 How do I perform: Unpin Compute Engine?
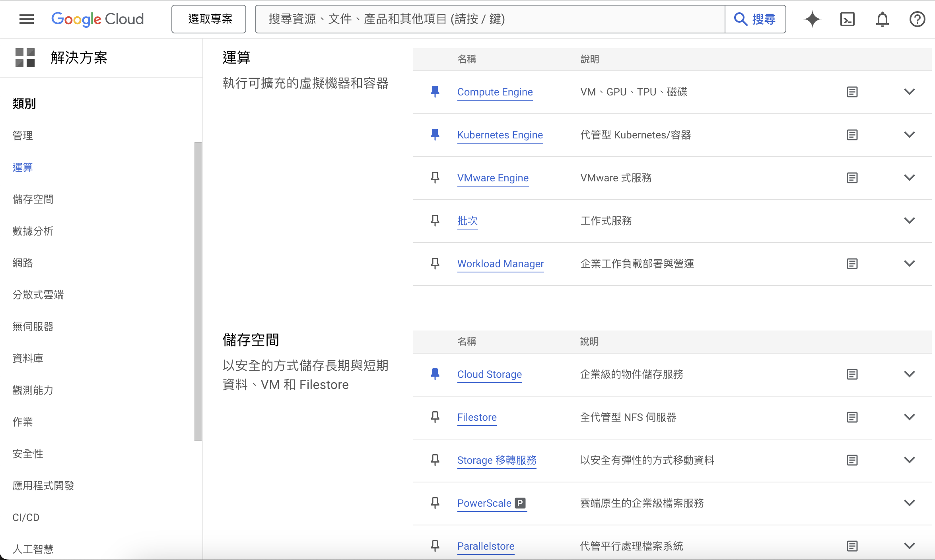pos(435,92)
